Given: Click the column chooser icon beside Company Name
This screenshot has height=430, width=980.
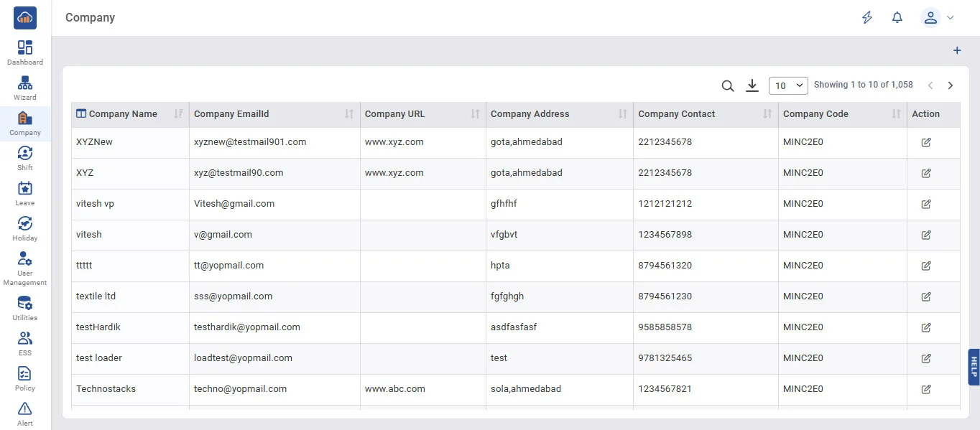Looking at the screenshot, I should click(81, 113).
